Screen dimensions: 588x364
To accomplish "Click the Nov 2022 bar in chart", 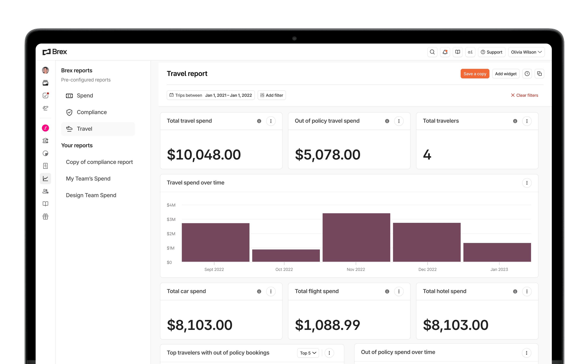I will coord(356,237).
